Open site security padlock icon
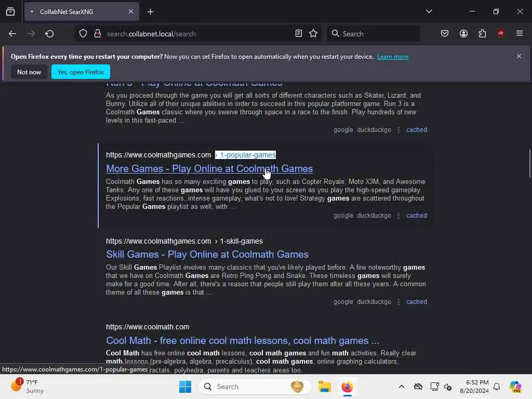 pyautogui.click(x=97, y=34)
